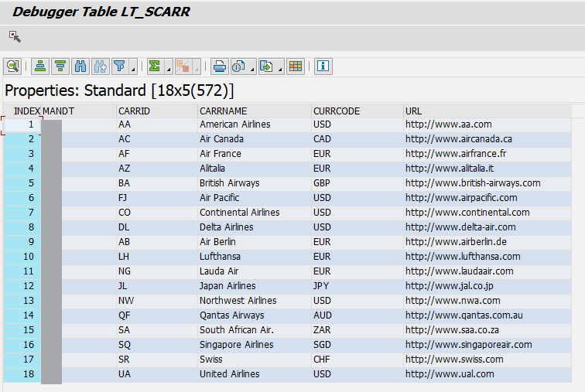Click the 'Air Berlin' cell
585x392 pixels.
[x=255, y=242]
